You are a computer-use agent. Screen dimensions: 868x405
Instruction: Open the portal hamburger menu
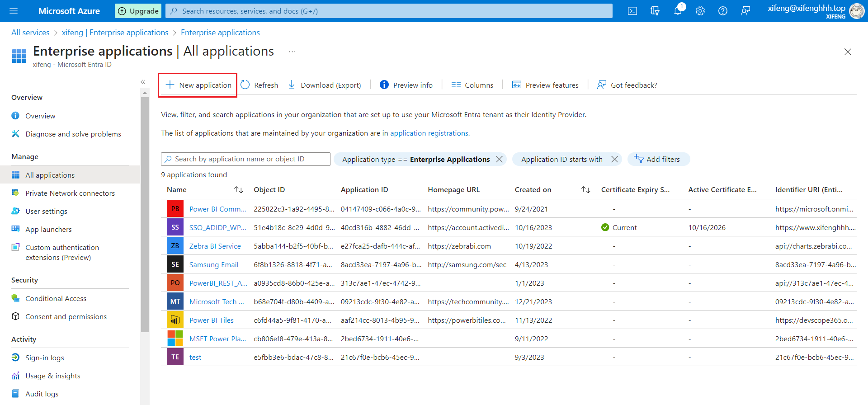pos(14,11)
